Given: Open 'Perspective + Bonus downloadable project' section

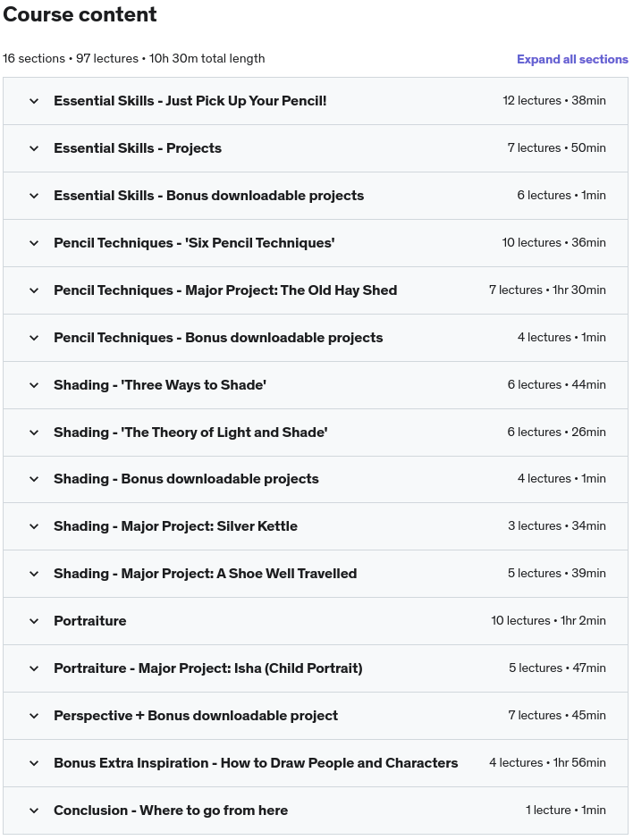Looking at the screenshot, I should click(196, 716).
